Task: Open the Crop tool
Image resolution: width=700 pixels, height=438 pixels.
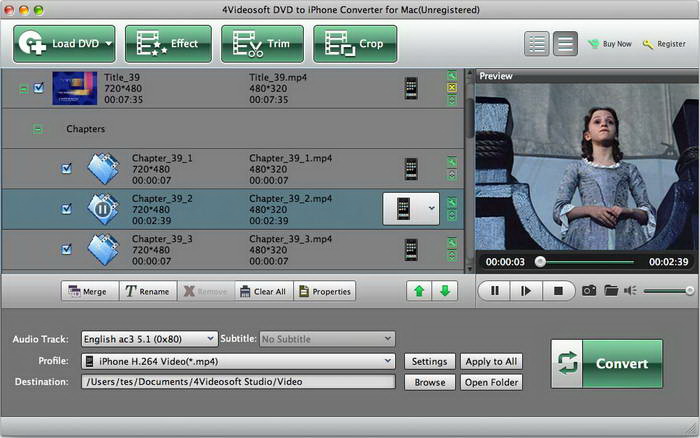Action: tap(355, 44)
